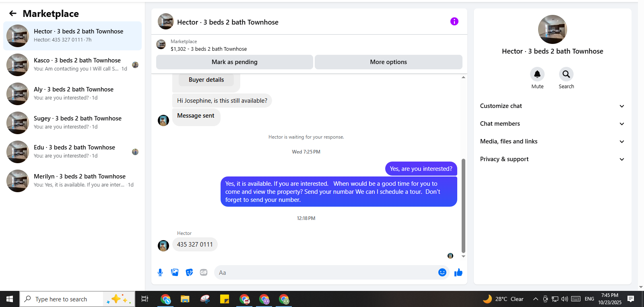Send a thumbs-up like

(458, 272)
